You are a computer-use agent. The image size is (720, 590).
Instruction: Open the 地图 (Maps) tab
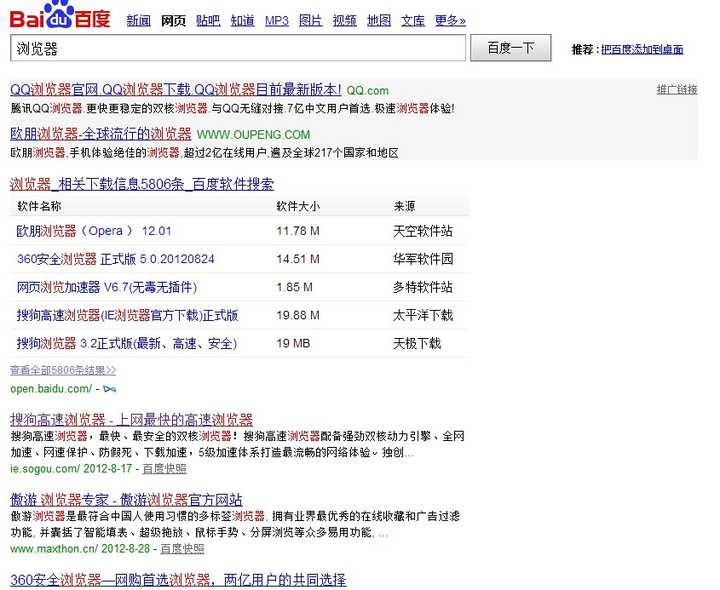click(379, 21)
